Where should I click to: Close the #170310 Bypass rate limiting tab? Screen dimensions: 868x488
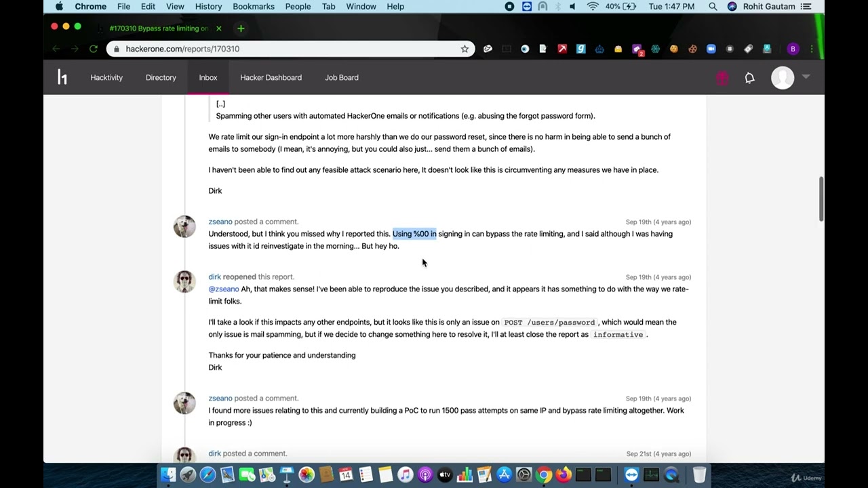(x=218, y=28)
